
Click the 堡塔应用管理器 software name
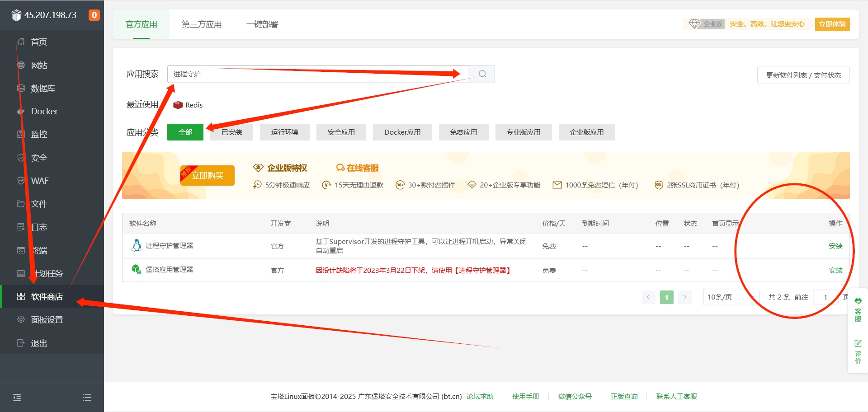(x=169, y=269)
